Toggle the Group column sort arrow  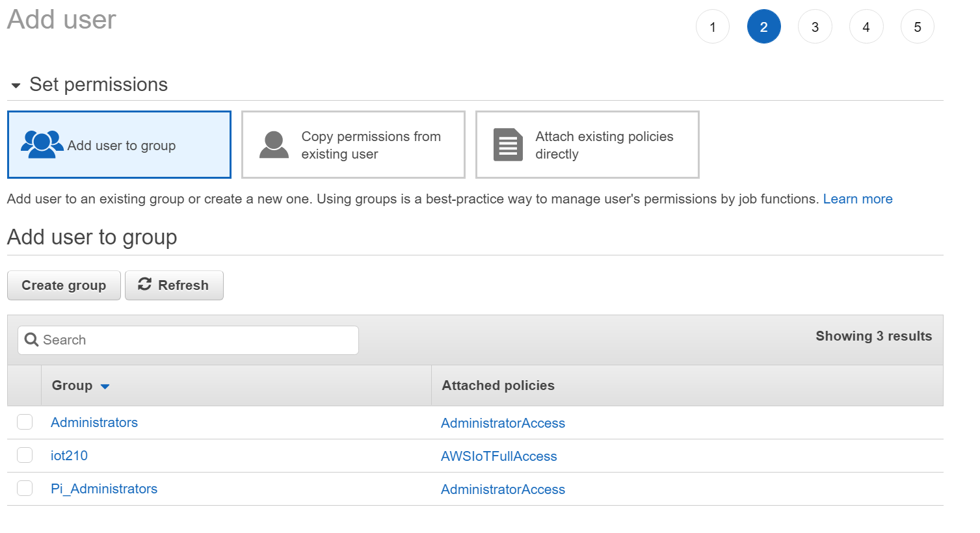coord(106,385)
